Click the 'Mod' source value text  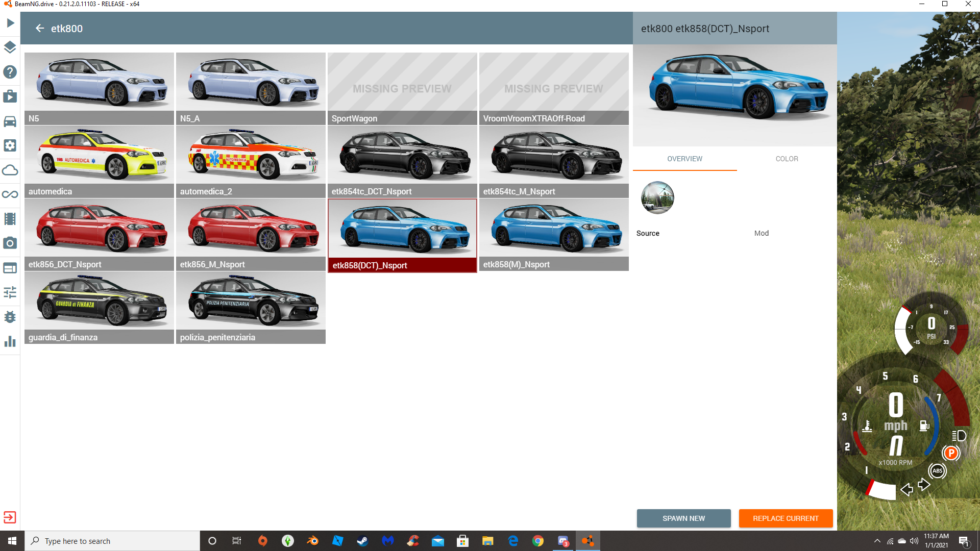tap(761, 233)
